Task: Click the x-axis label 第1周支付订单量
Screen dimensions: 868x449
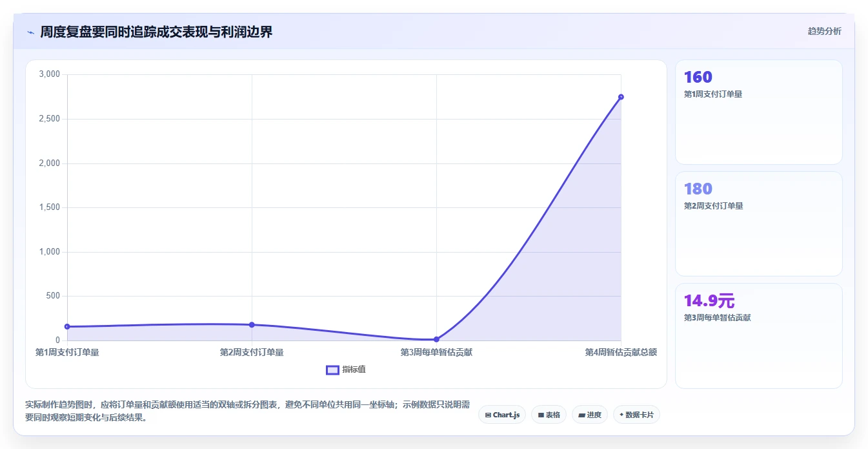Action: click(x=67, y=352)
